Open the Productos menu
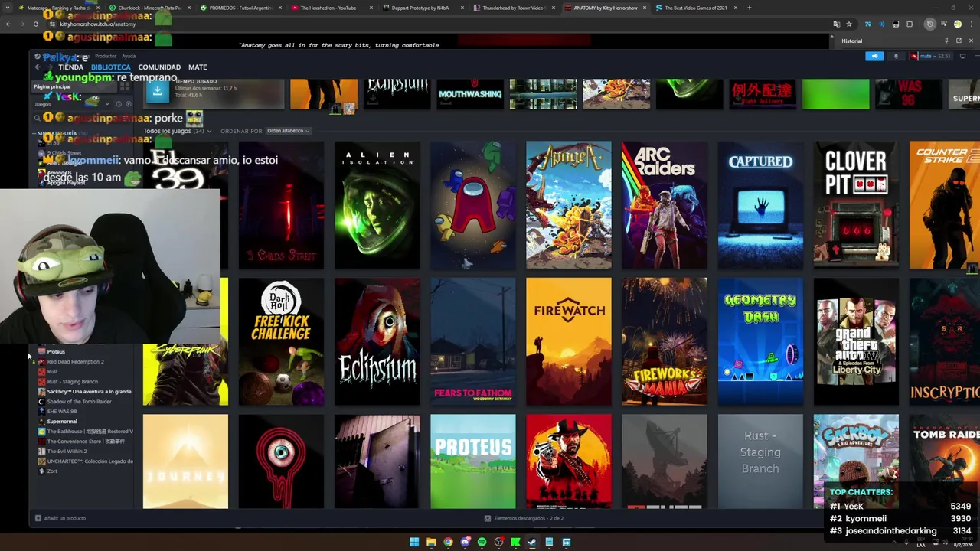Viewport: 980px width, 551px height. click(106, 56)
